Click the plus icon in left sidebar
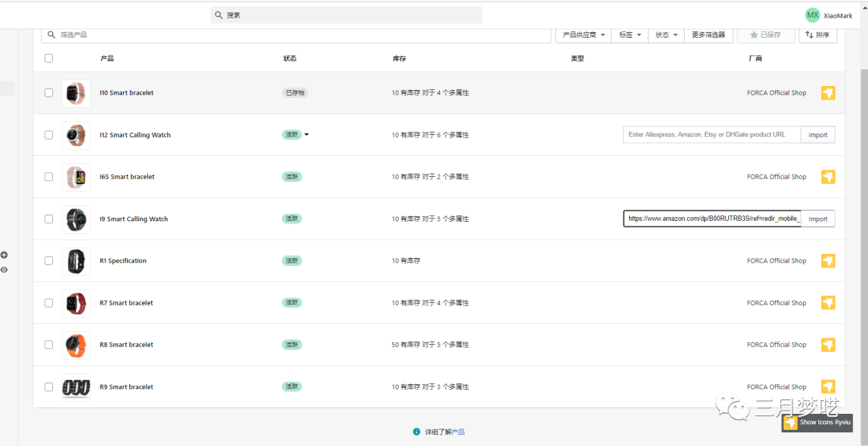 point(4,256)
